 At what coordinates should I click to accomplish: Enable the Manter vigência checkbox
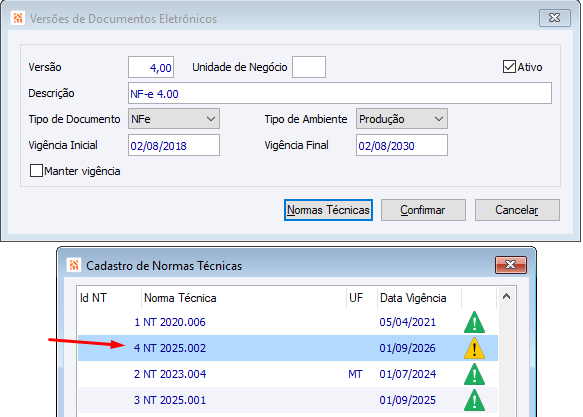(x=36, y=171)
